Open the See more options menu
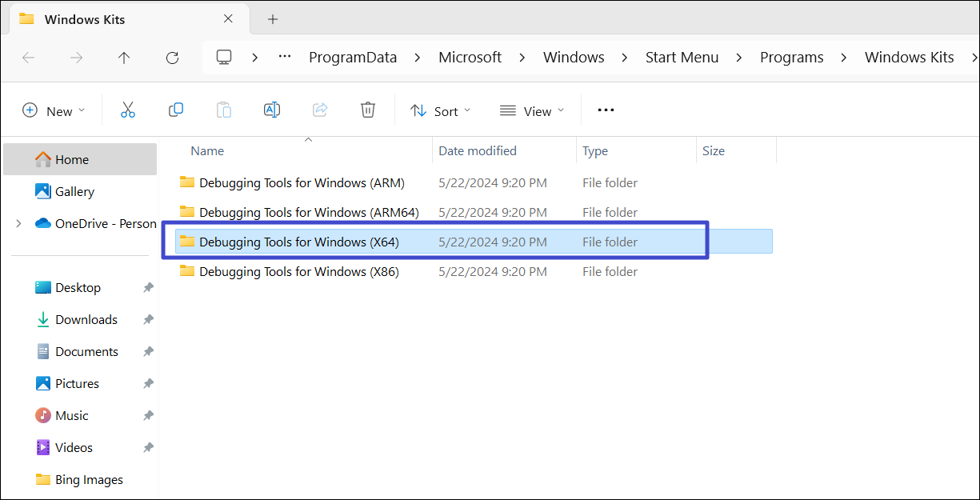 (x=606, y=110)
